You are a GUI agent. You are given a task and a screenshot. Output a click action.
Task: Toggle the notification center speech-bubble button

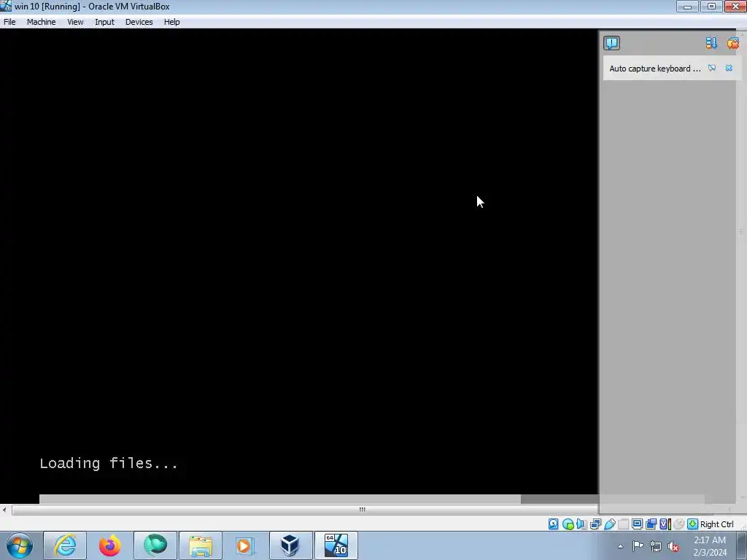612,43
